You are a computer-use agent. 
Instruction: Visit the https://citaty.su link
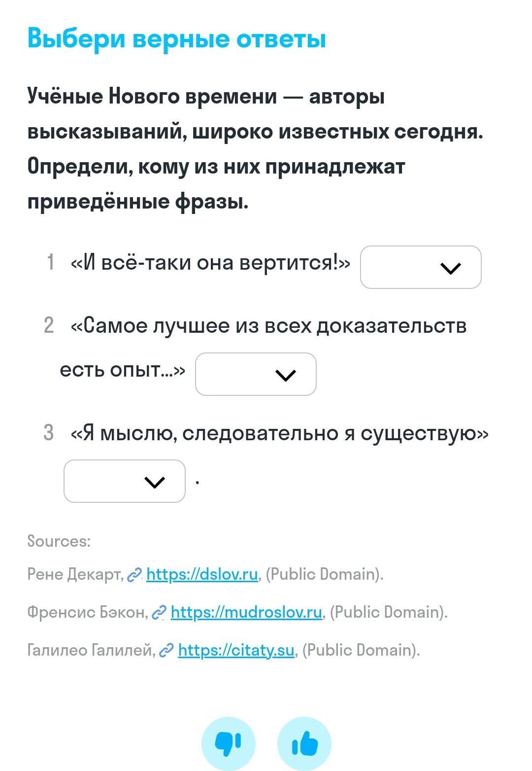(x=236, y=650)
